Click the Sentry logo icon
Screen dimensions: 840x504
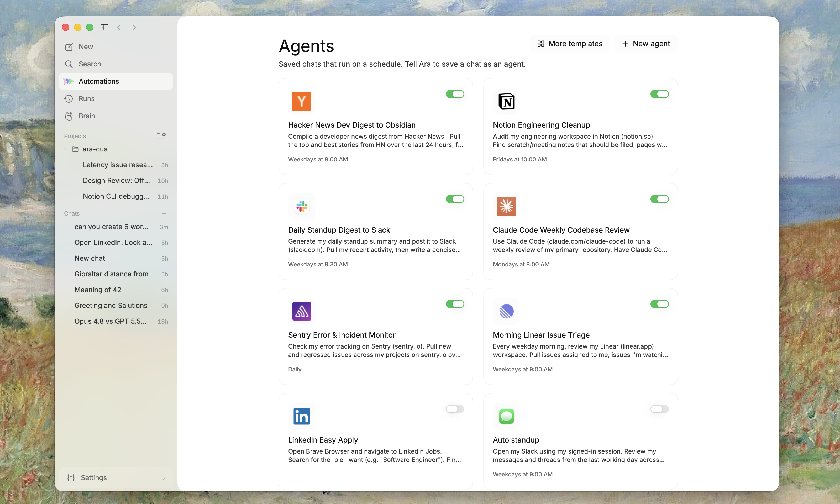(x=302, y=311)
